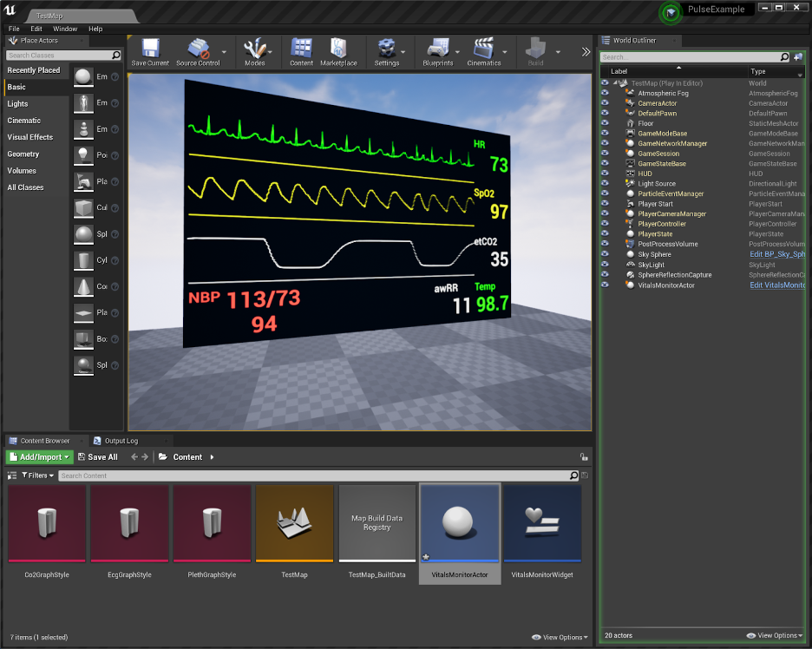Hide the Player Start actor
Screen dimensions: 812x649
pyautogui.click(x=605, y=203)
